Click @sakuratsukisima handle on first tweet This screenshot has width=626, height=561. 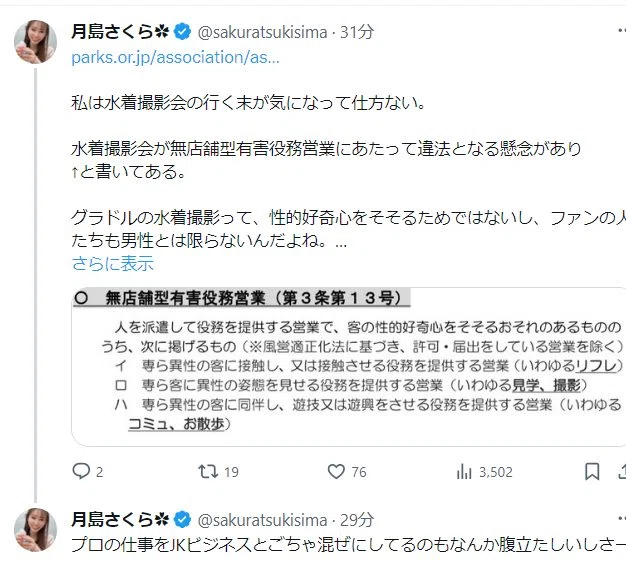tap(262, 32)
